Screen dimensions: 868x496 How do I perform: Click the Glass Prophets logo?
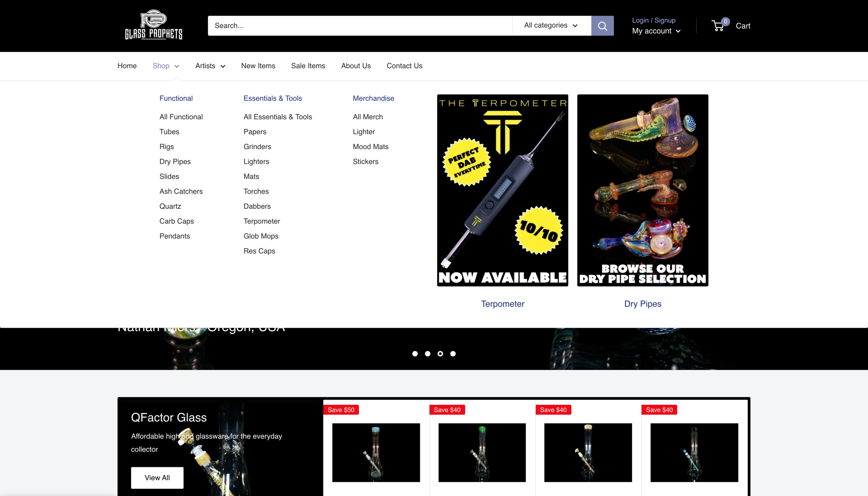tap(153, 25)
